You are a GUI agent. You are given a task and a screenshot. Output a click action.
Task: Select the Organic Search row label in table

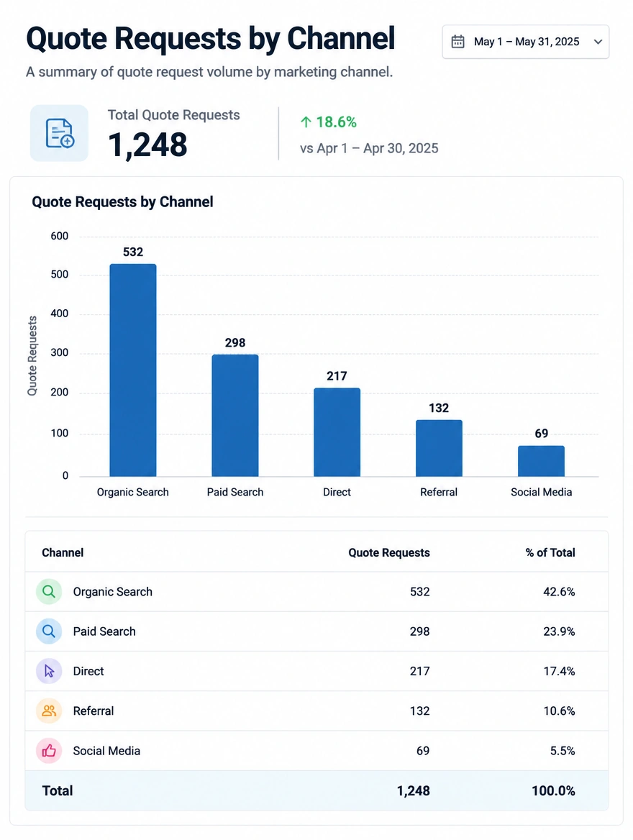pyautogui.click(x=112, y=591)
